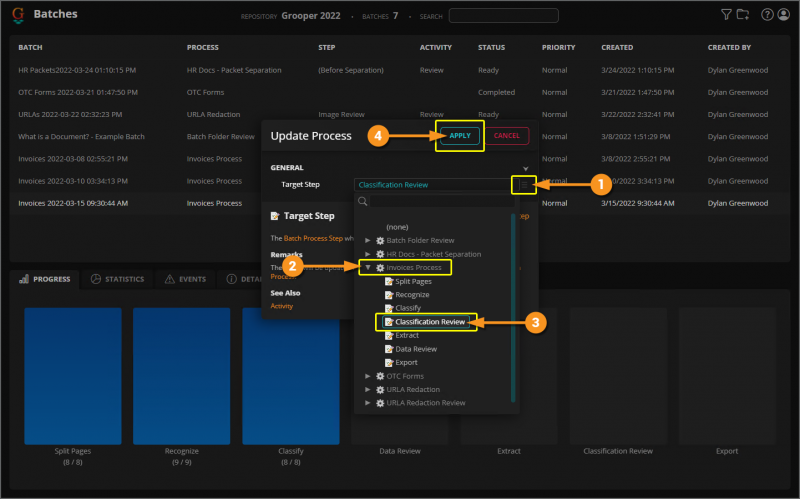Select the OTC Forms 2022-03-21 batch row
The height and width of the screenshot is (499, 800).
coord(399,92)
